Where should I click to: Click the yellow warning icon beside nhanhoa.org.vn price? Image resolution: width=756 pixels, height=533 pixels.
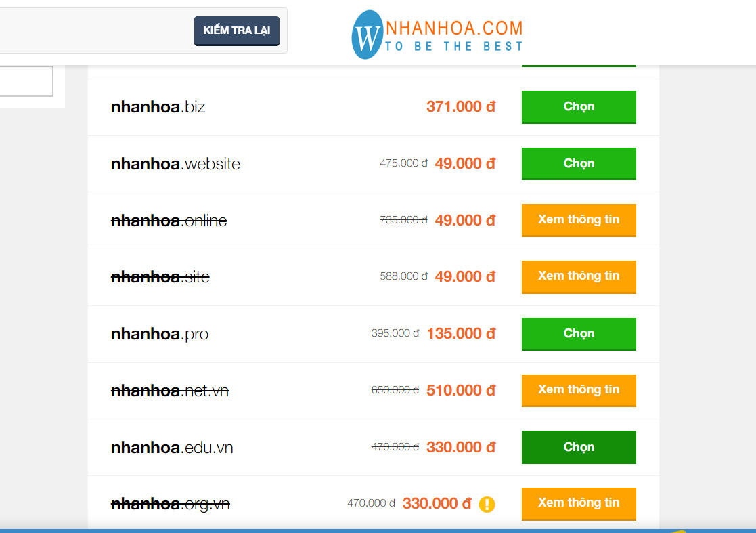(487, 504)
